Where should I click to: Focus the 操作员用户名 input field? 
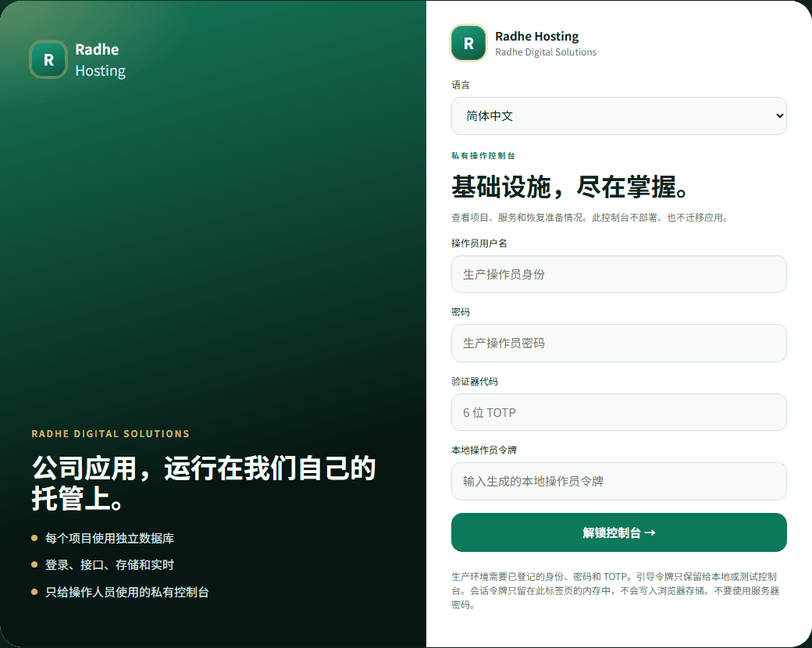(x=619, y=274)
